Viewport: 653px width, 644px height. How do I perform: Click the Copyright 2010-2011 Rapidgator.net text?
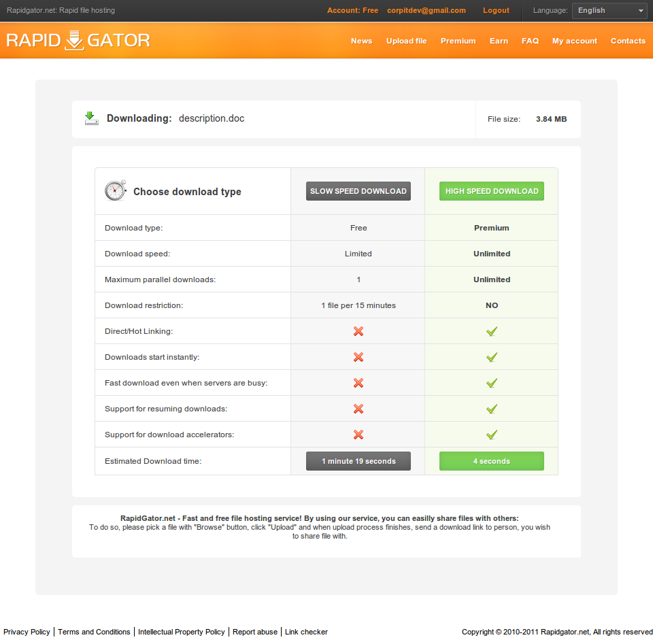(557, 632)
